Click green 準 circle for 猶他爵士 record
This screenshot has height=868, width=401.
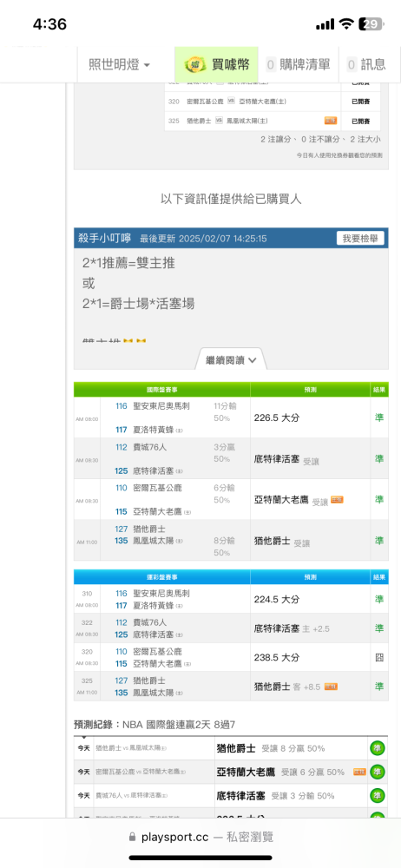tap(378, 748)
